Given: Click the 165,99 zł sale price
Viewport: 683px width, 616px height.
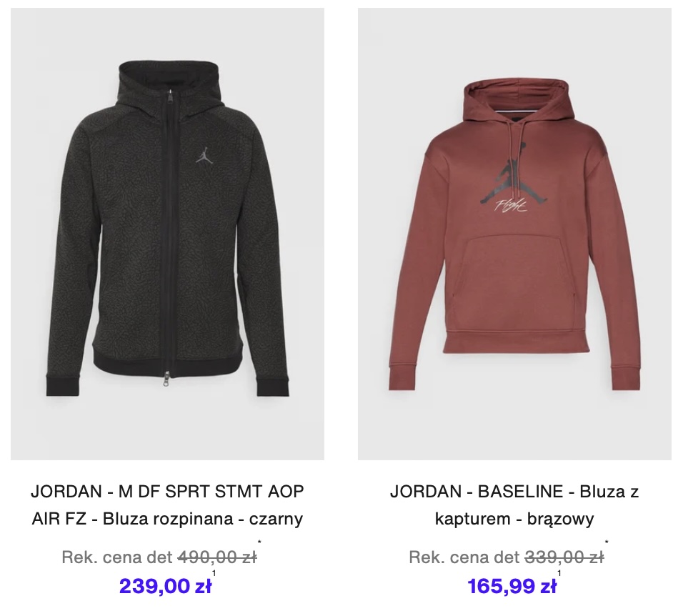Looking at the screenshot, I should tap(512, 586).
